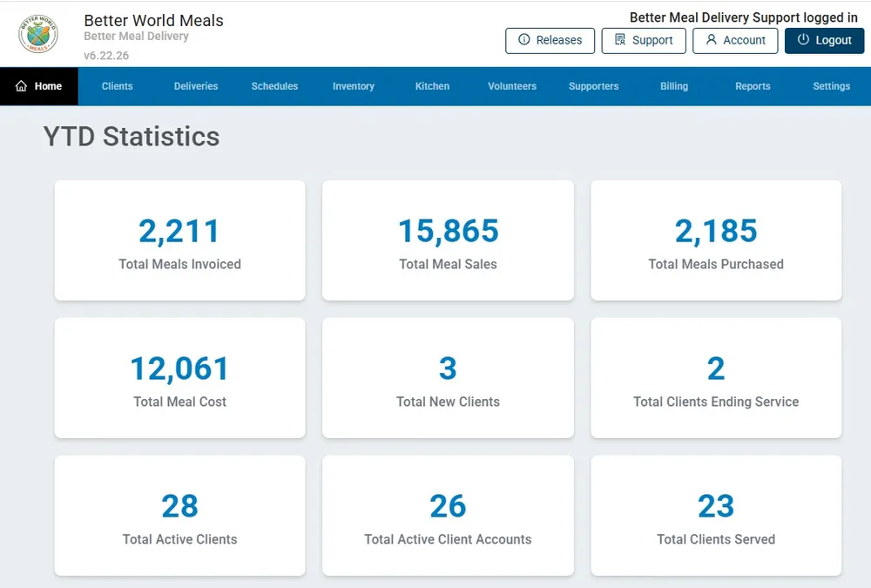
Task: Open the Support button label
Action: (x=652, y=40)
